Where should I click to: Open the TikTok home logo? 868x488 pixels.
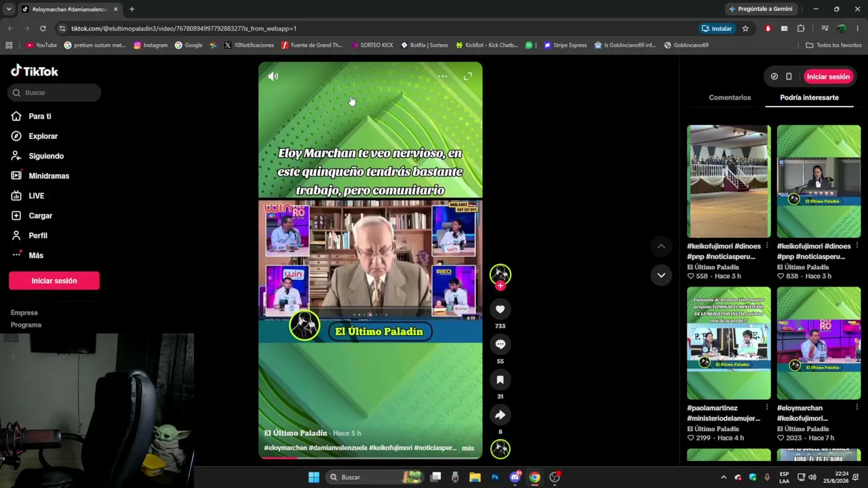coord(35,71)
